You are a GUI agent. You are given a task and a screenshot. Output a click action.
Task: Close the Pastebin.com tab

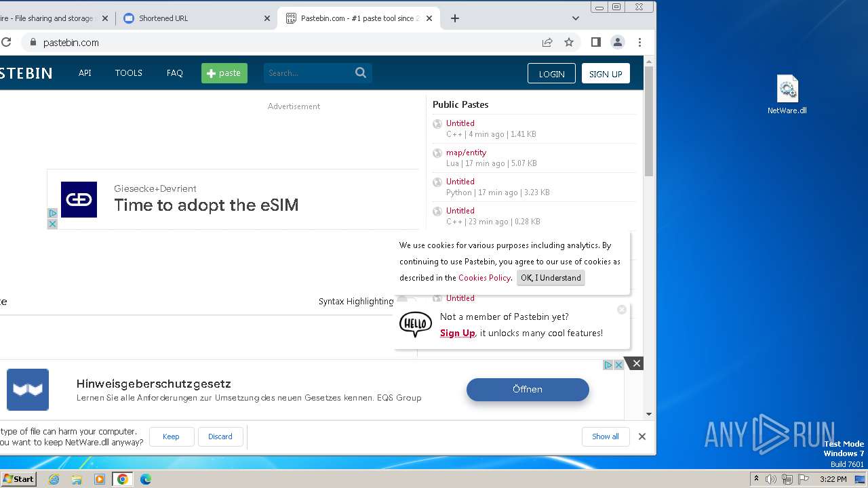pos(429,18)
